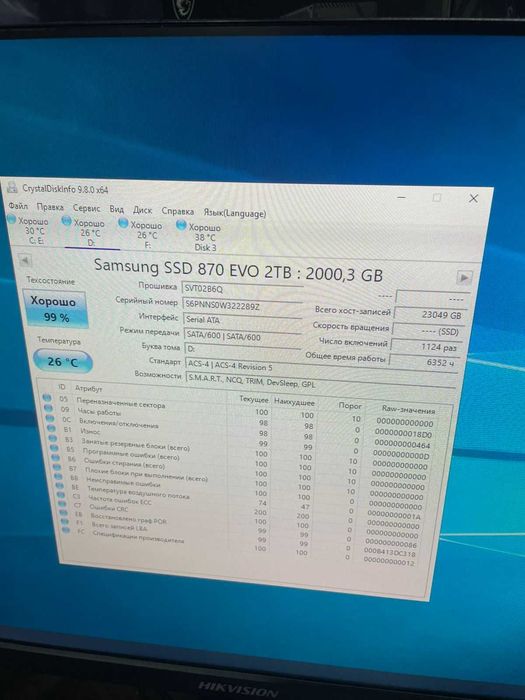Viewport: 525px width, 700px height.
Task: Click status dot of B1 Износ
Action: pyautogui.click(x=51, y=429)
